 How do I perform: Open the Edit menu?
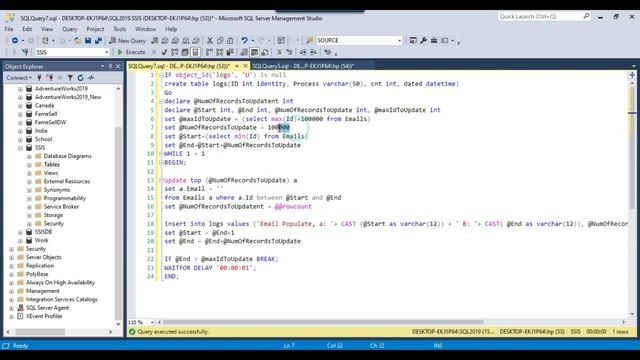click(x=27, y=29)
